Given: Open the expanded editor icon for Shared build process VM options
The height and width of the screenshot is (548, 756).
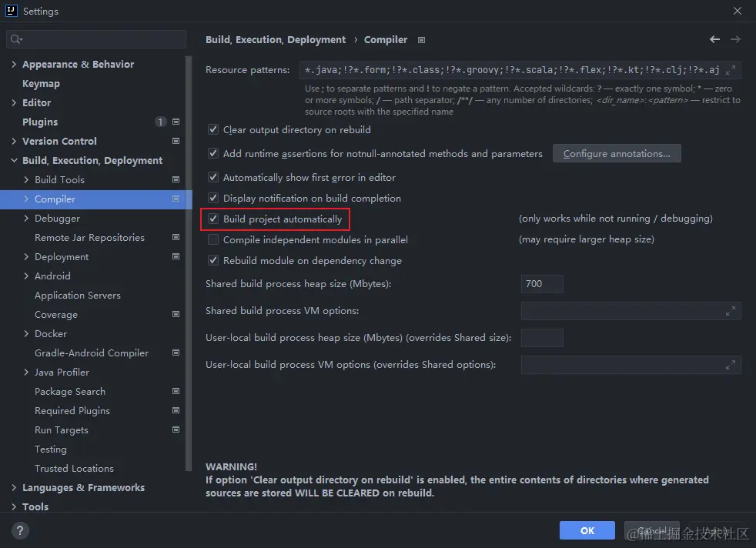Looking at the screenshot, I should [731, 311].
